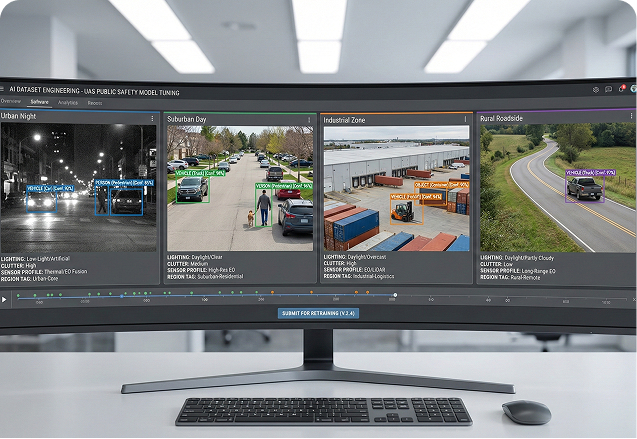Open the Suburban Day panel kebab menu
Image resolution: width=637 pixels, height=439 pixels.
(310, 119)
